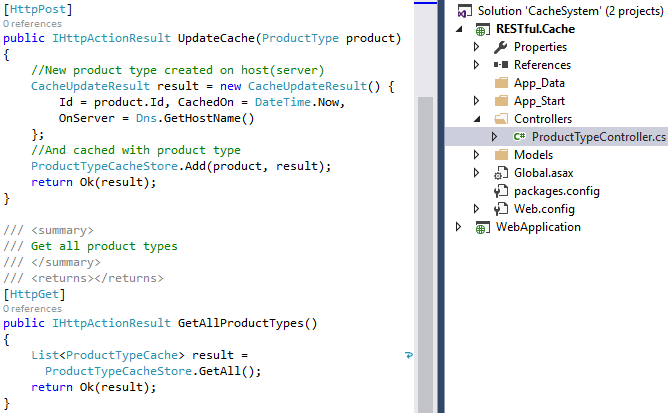The height and width of the screenshot is (413, 668).
Task: Click the 'ProductType product' parameter
Action: click(328, 38)
